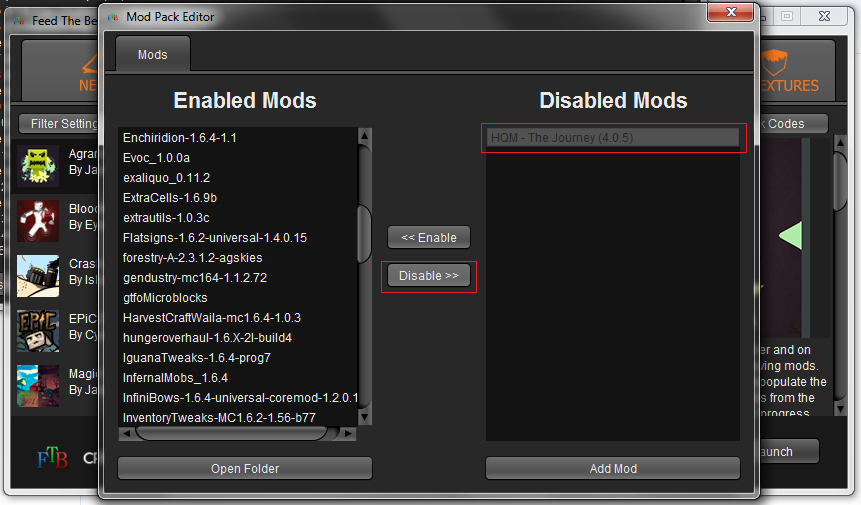Click the Mod Pack Editor title bar icon

click(113, 17)
